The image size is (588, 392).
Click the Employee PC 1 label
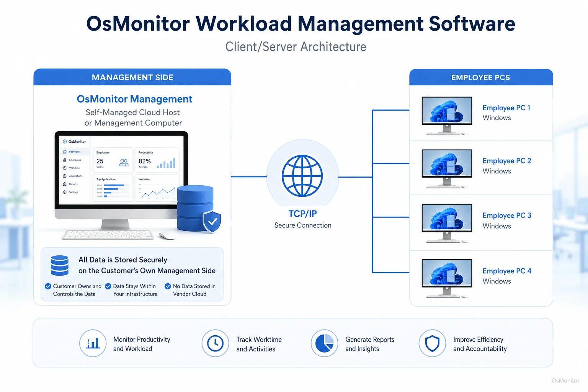point(506,108)
